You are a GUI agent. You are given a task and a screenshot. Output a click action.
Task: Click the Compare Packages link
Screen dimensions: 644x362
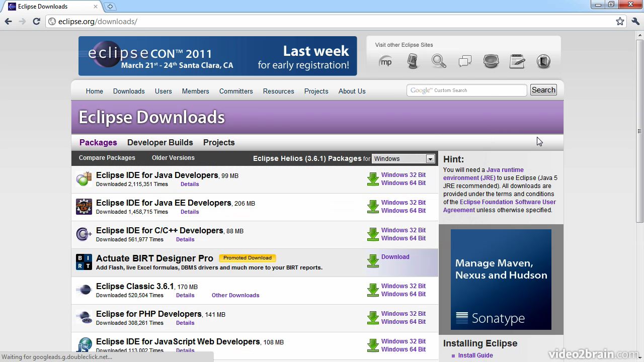107,158
